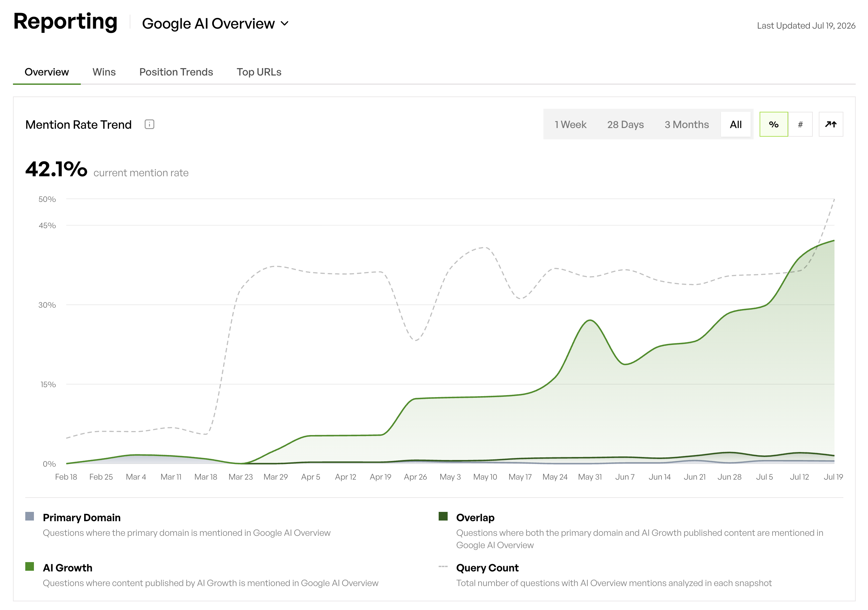The image size is (868, 610).
Task: Click the 30% y-axis label
Action: pos(47,305)
